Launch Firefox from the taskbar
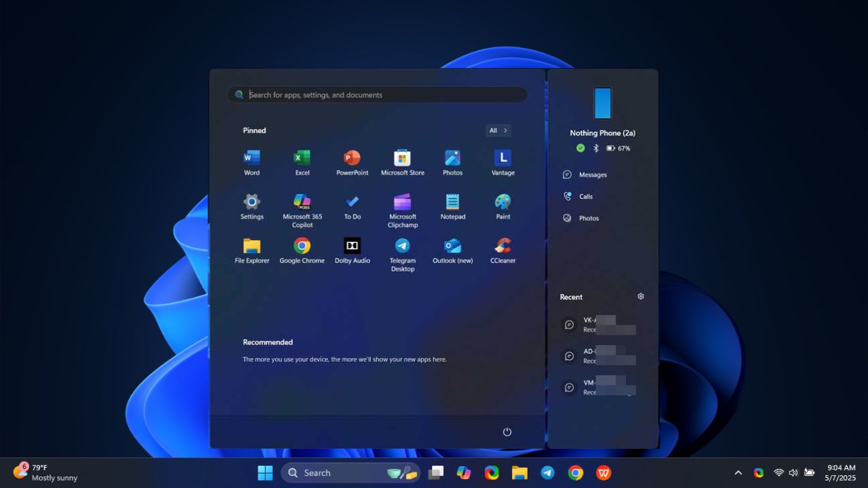Viewport: 868px width, 488px height. pos(491,472)
